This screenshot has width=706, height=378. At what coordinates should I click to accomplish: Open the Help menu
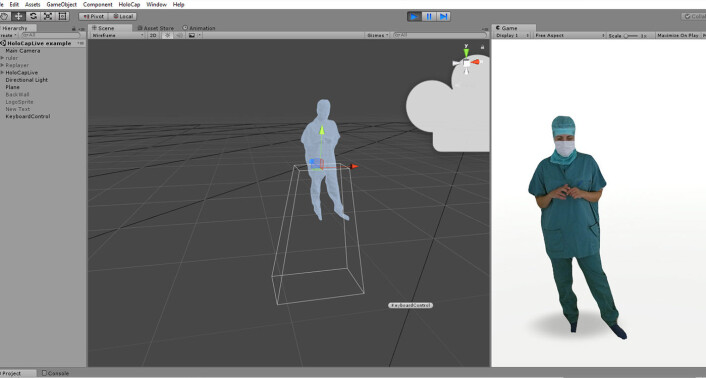pos(179,4)
